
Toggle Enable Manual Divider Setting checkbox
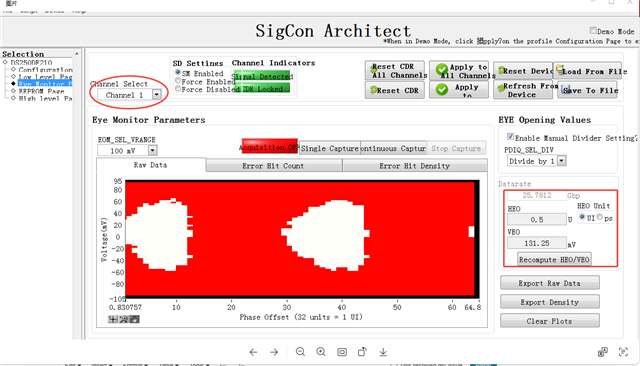(x=510, y=137)
